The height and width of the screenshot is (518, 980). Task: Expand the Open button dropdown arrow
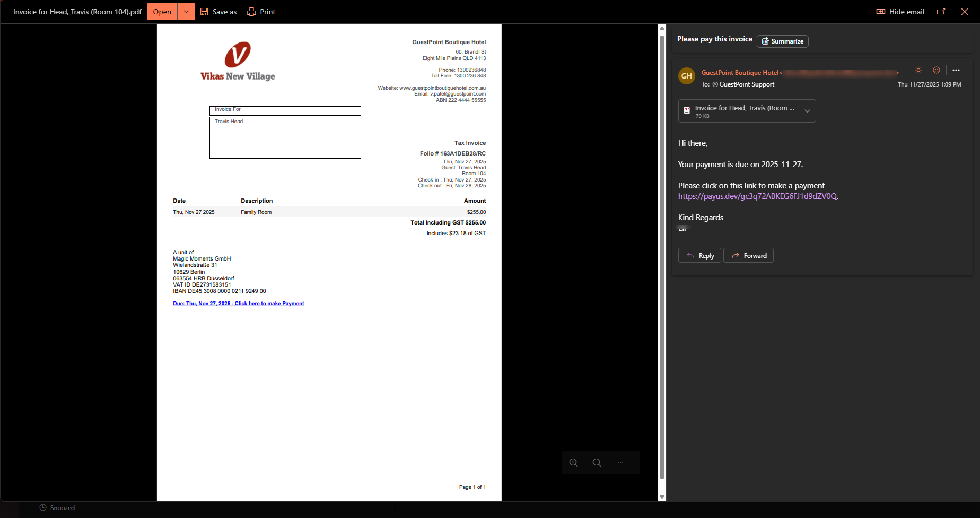[x=186, y=12]
